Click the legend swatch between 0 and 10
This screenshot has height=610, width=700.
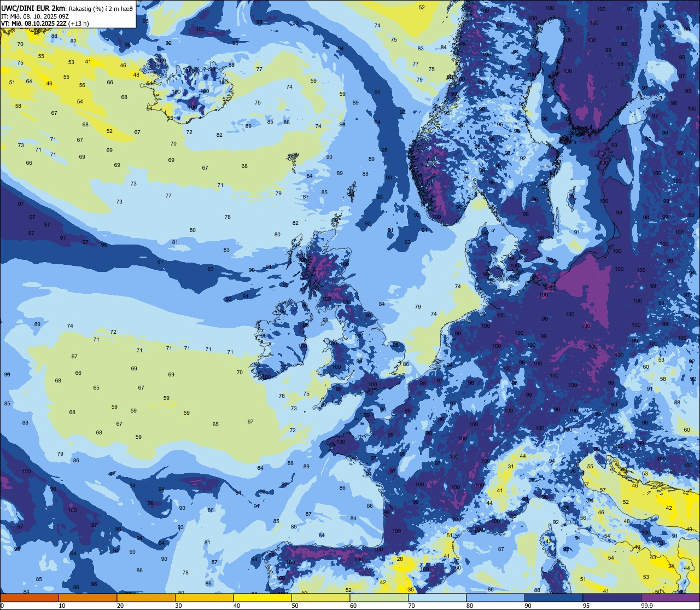(x=30, y=597)
